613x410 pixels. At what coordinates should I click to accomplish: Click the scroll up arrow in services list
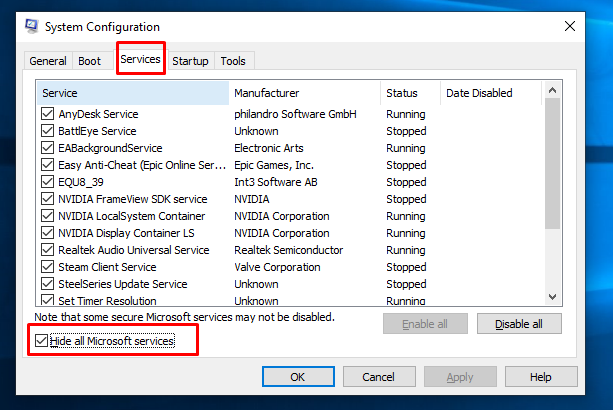552,90
